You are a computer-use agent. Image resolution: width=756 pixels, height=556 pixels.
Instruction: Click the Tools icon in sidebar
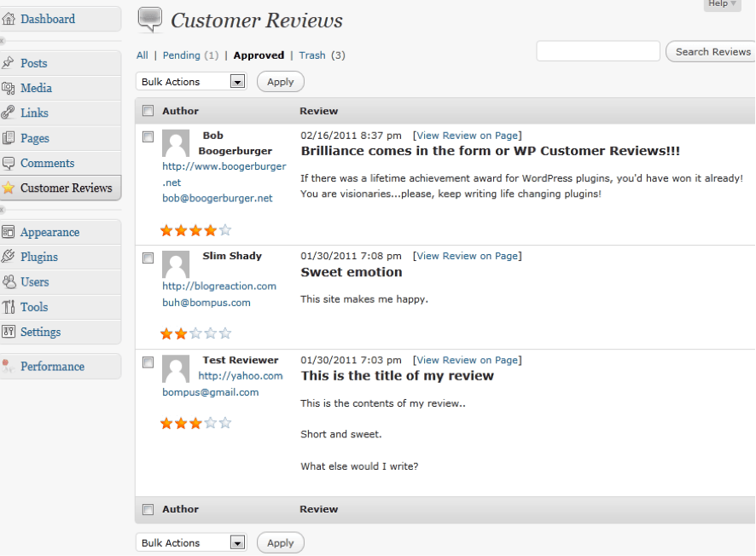[9, 307]
